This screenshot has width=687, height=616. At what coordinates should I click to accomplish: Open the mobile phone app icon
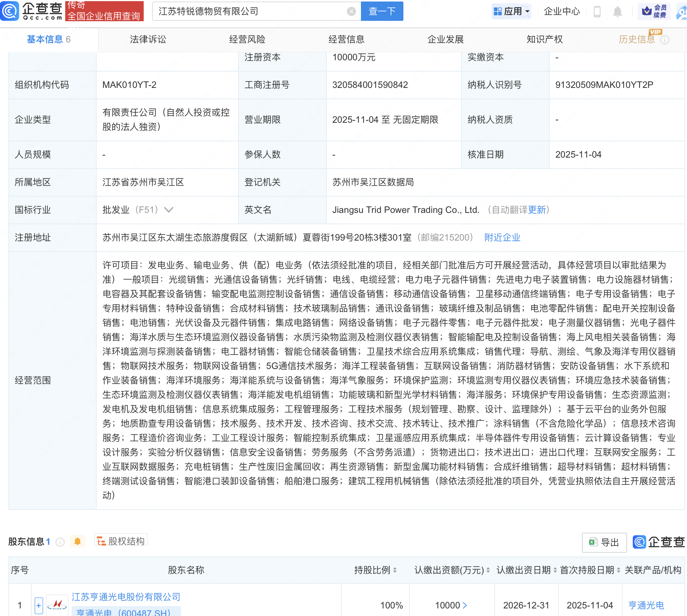click(597, 12)
